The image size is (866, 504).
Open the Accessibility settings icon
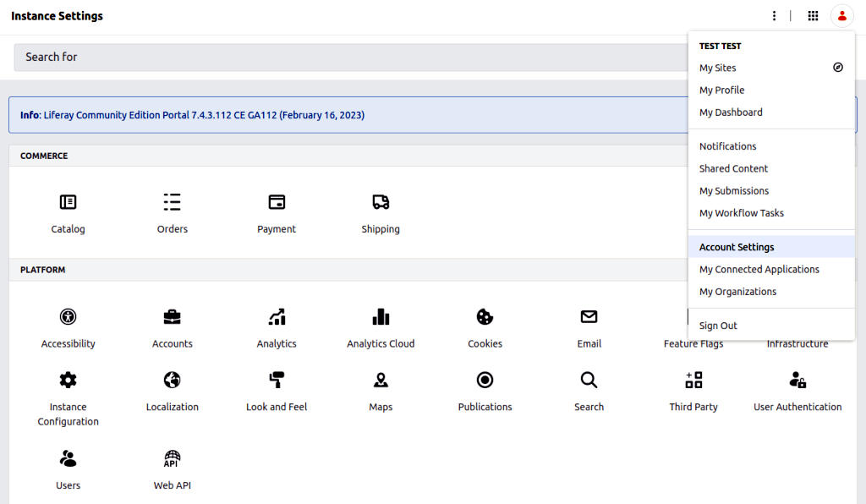pyautogui.click(x=68, y=317)
